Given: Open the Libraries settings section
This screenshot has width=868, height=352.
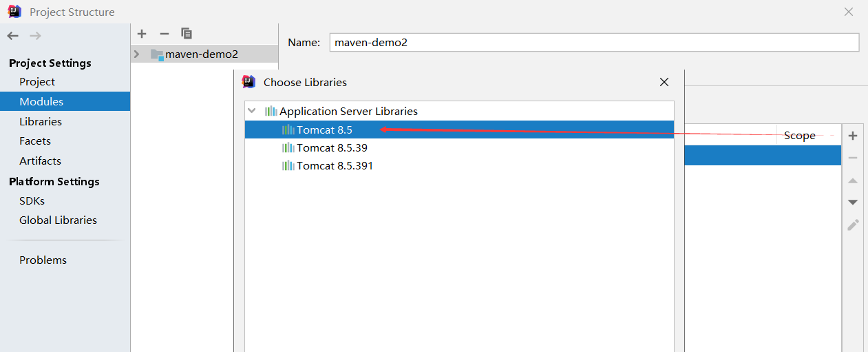Looking at the screenshot, I should 41,121.
